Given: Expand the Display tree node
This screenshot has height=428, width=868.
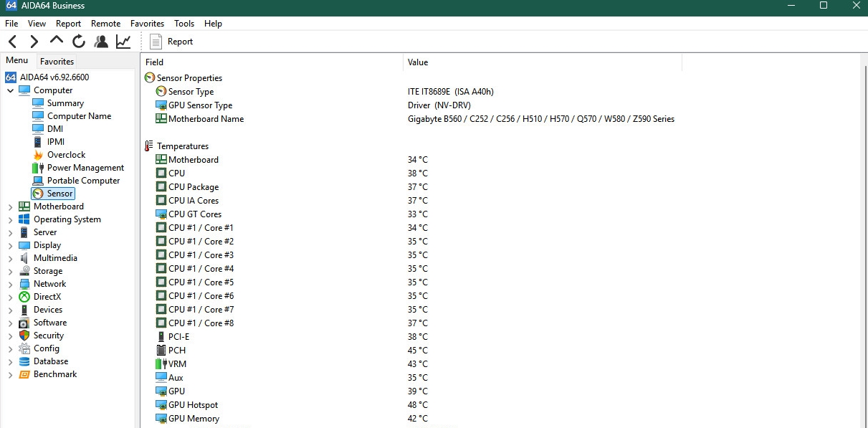Looking at the screenshot, I should click(x=10, y=245).
